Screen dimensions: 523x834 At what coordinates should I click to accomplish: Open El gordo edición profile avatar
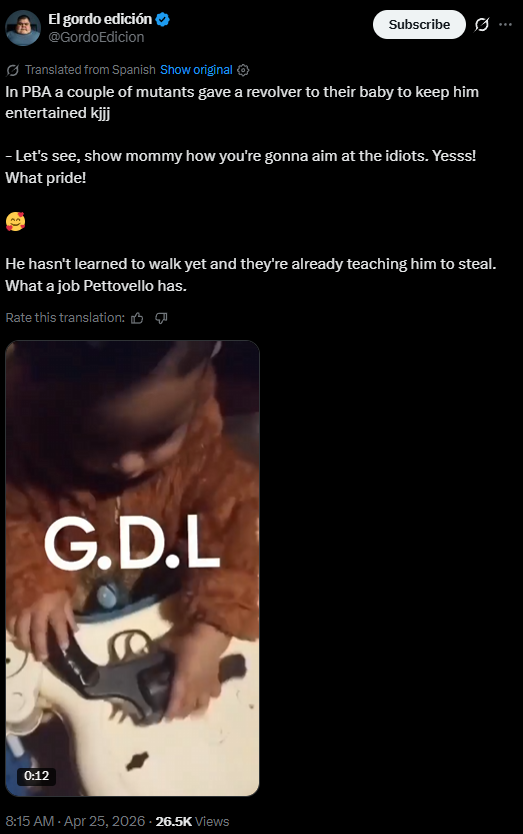coord(23,28)
